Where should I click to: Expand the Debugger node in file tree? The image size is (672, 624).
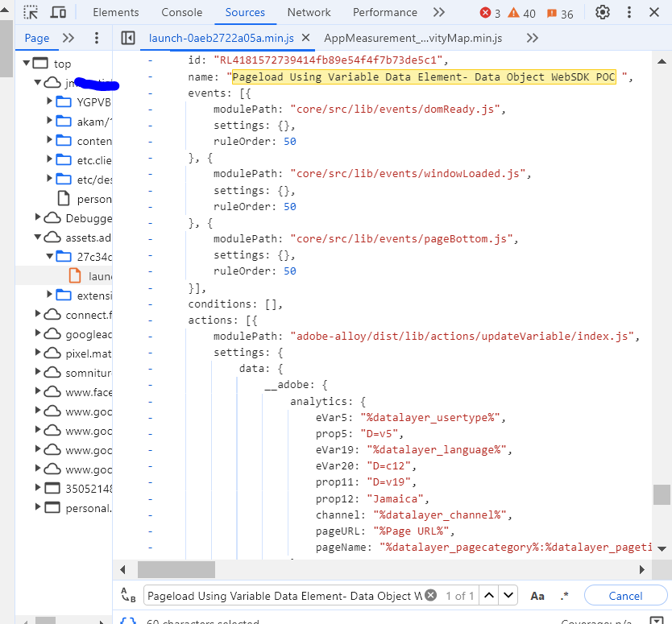pyautogui.click(x=36, y=217)
